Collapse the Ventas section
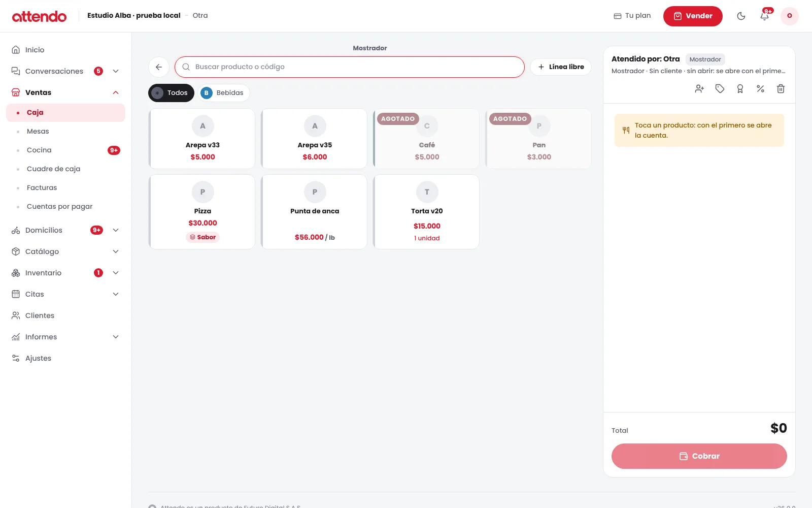 116,92
